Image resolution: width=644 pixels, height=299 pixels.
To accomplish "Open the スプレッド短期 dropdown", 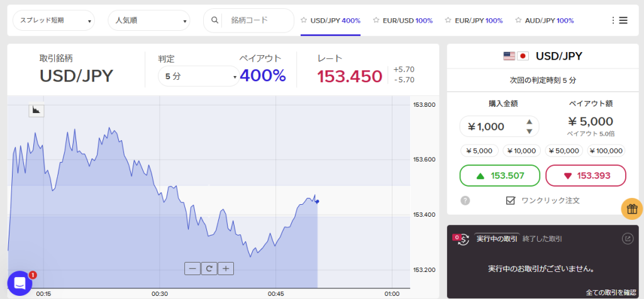I will (x=54, y=21).
